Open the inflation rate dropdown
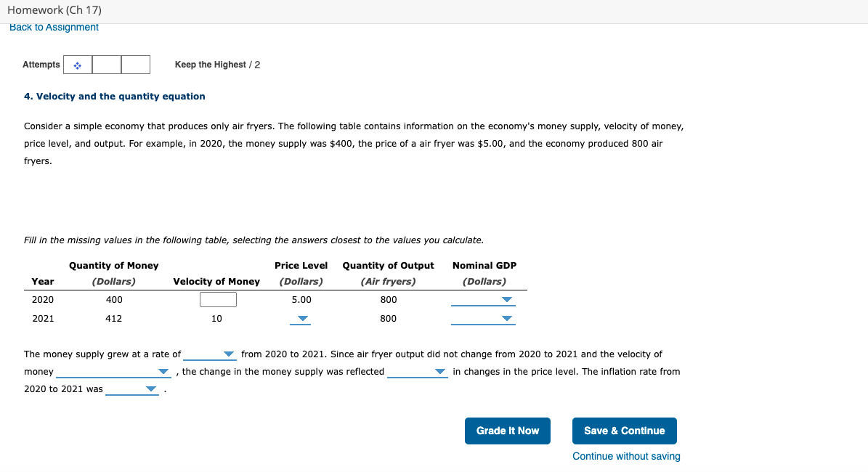 132,389
